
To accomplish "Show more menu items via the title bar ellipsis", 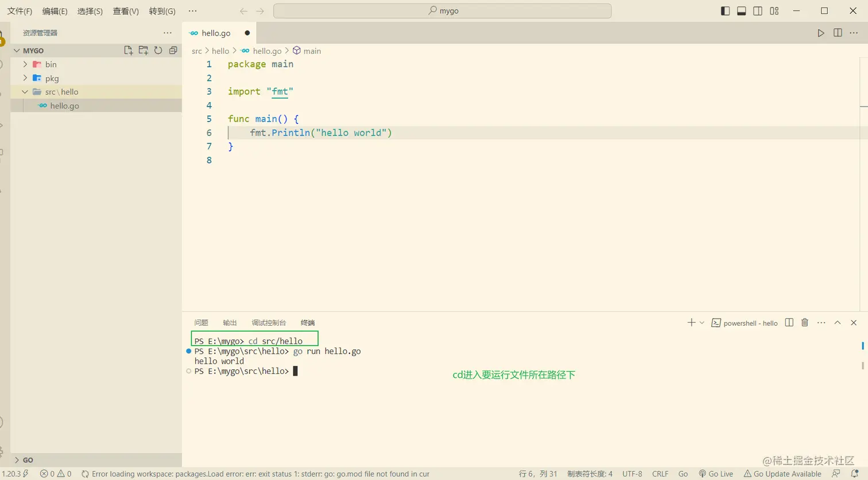I will tap(192, 11).
